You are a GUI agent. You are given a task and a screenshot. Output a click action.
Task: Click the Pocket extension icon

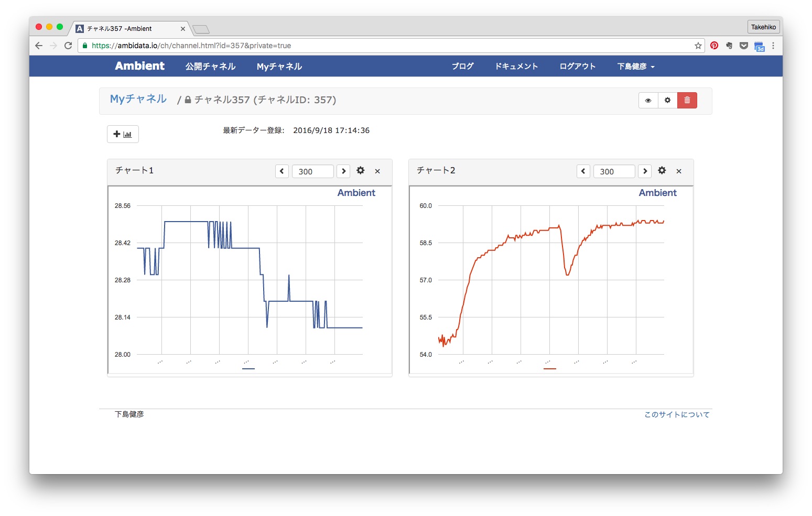coord(743,46)
